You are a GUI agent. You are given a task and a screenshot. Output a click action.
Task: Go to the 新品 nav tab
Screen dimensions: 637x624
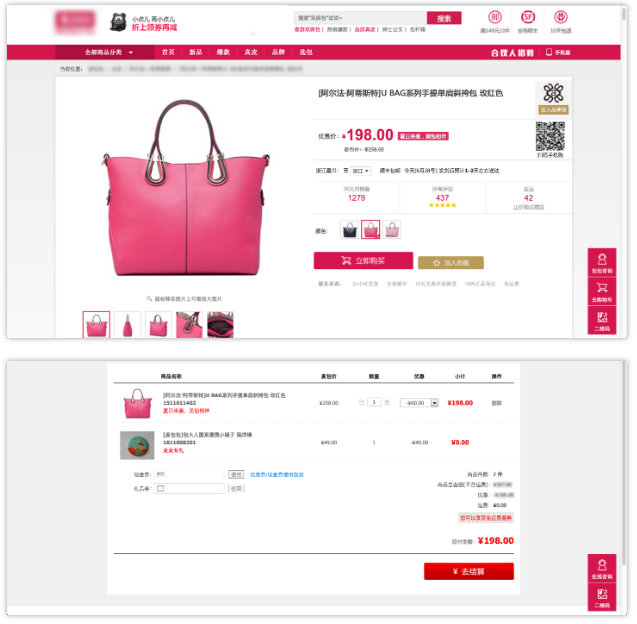tap(196, 52)
